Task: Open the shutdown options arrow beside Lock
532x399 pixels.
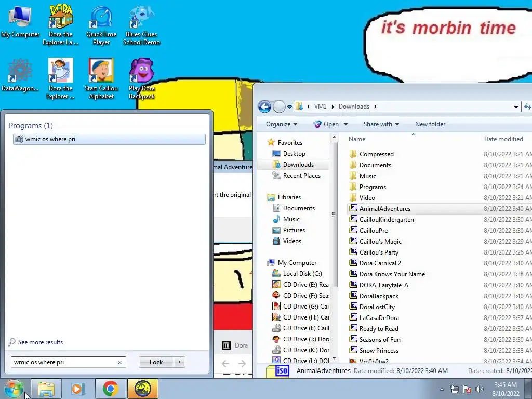Action: pyautogui.click(x=179, y=362)
